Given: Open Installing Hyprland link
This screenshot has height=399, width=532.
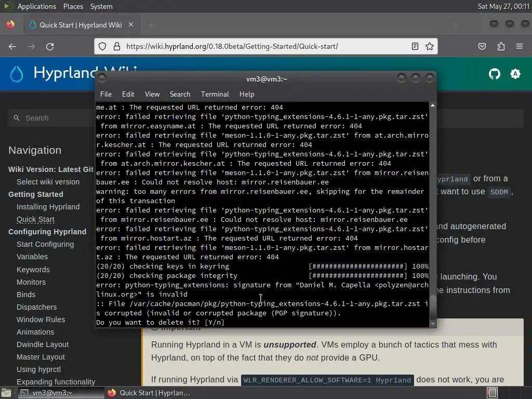Looking at the screenshot, I should [48, 207].
